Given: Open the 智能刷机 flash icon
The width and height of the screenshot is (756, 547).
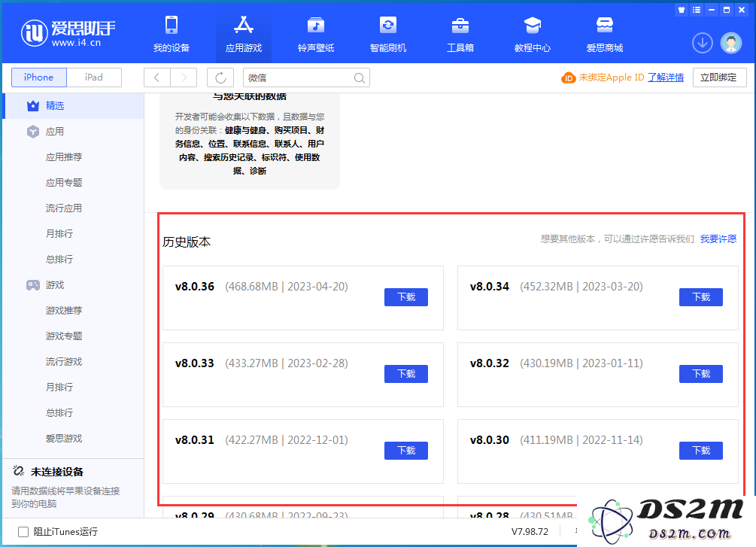Looking at the screenshot, I should pos(388,25).
